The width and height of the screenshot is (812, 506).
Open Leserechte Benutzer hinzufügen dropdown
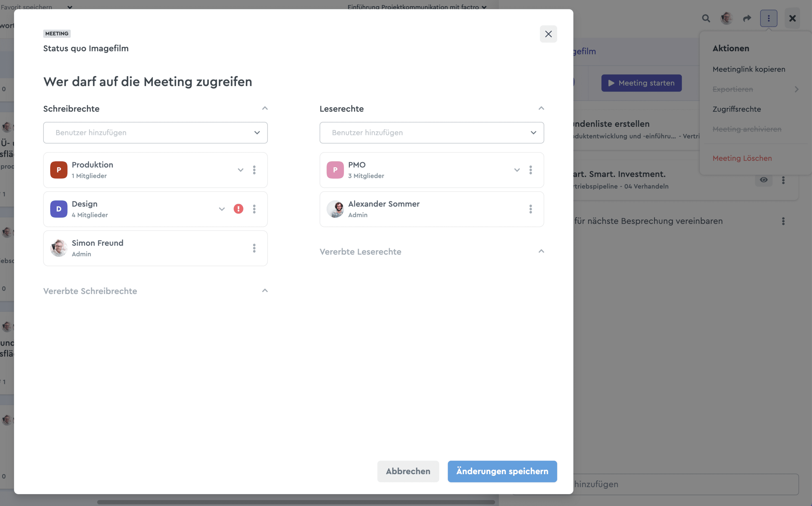pos(432,133)
